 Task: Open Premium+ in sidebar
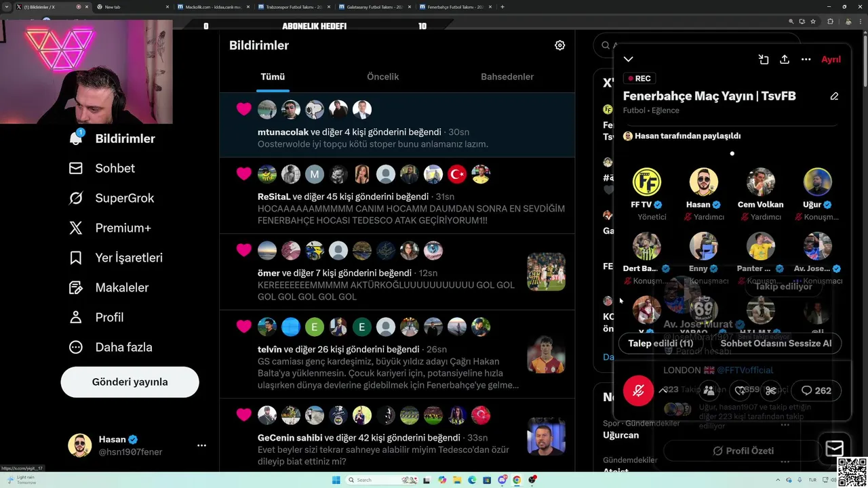[110, 228]
